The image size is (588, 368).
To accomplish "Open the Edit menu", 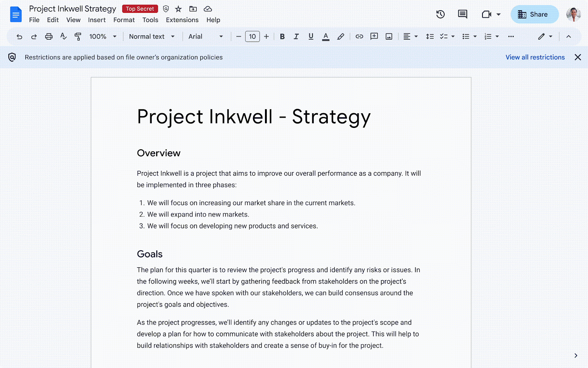I will (x=53, y=20).
